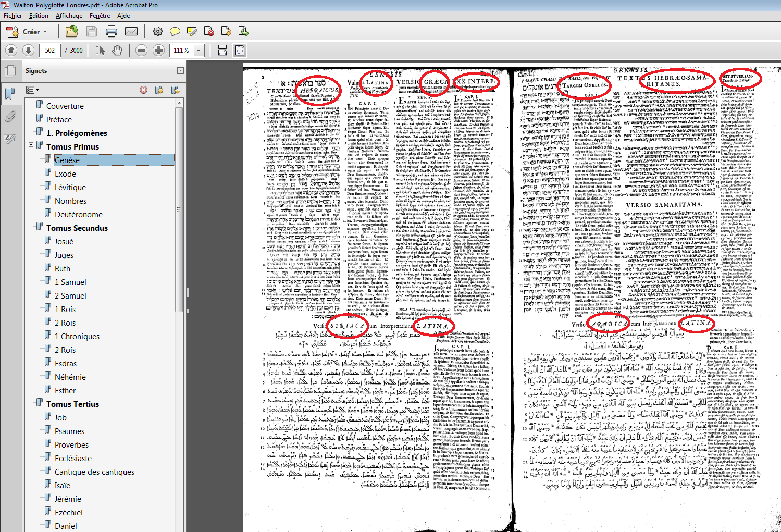Go to Cantique des cantiques bookmark
This screenshot has height=532, width=781.
[x=94, y=472]
